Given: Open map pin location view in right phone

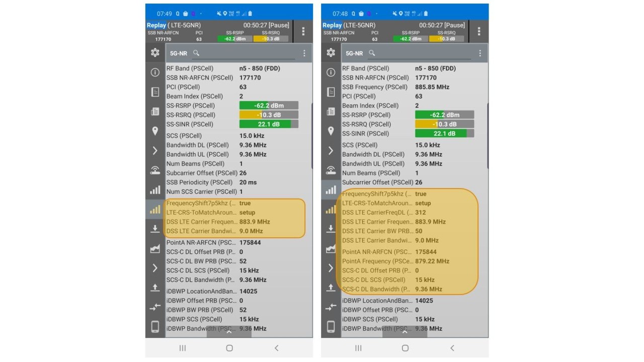Looking at the screenshot, I should [331, 131].
